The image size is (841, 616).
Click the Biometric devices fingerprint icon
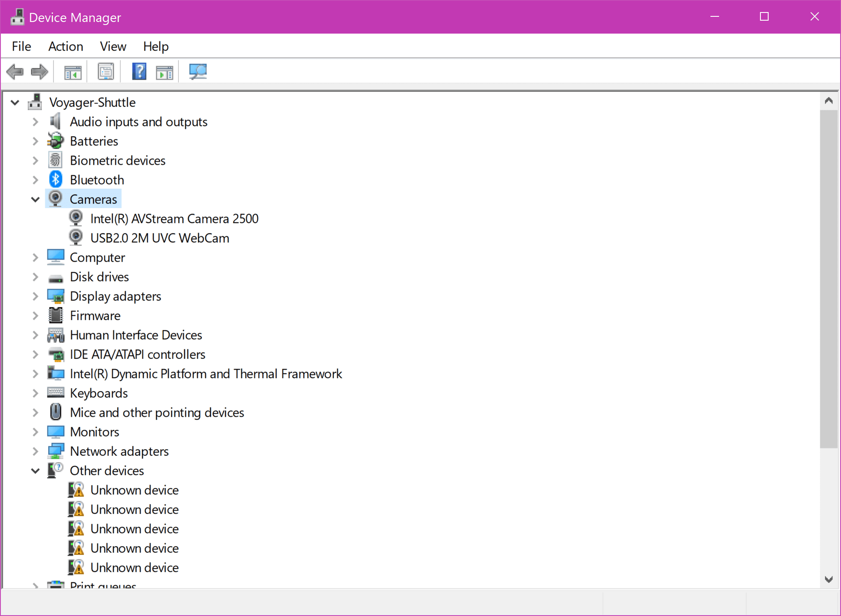pyautogui.click(x=56, y=160)
